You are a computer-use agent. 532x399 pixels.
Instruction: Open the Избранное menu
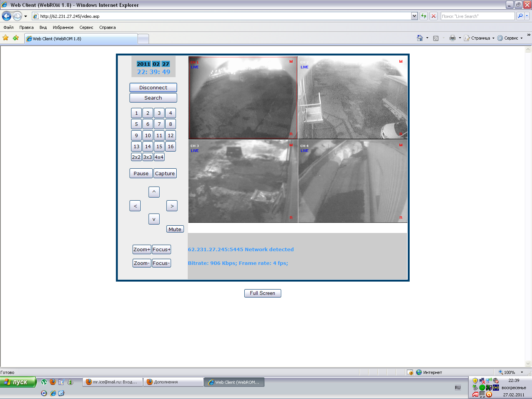(63, 27)
